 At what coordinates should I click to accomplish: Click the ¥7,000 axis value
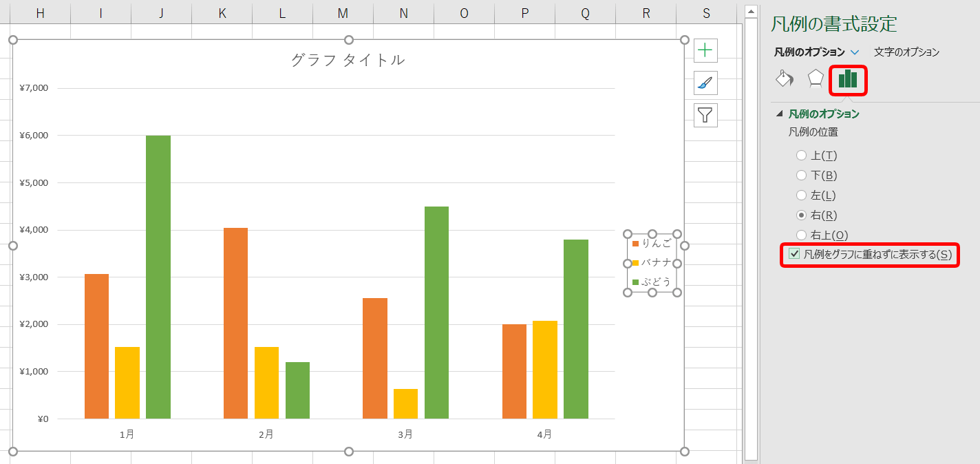pos(34,88)
